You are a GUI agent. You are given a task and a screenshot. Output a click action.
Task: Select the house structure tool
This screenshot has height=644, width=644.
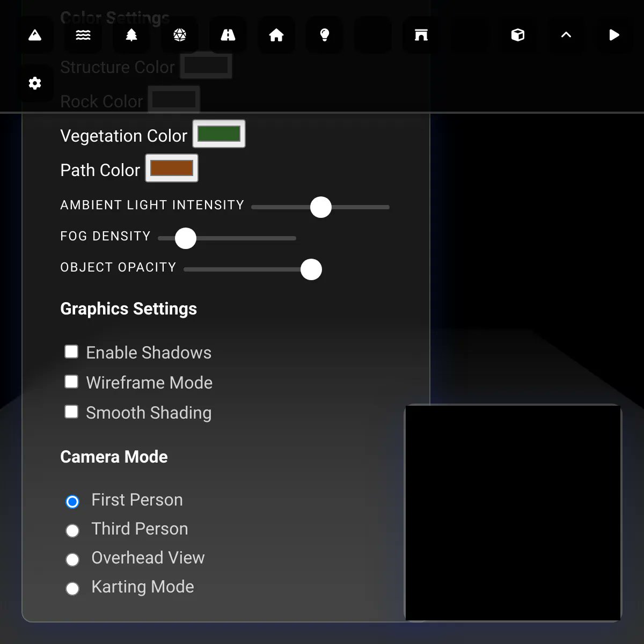[276, 35]
